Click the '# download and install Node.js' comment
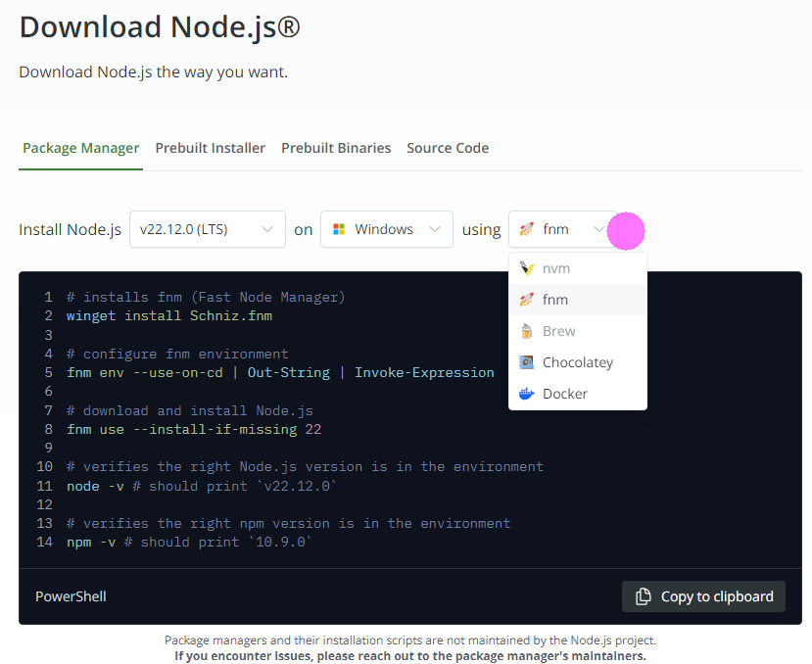Screen dimensions: 812x664 coord(190,410)
